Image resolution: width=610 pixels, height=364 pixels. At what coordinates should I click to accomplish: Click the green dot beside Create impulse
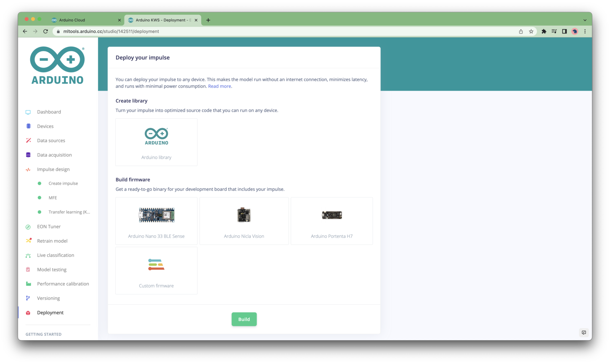(39, 184)
